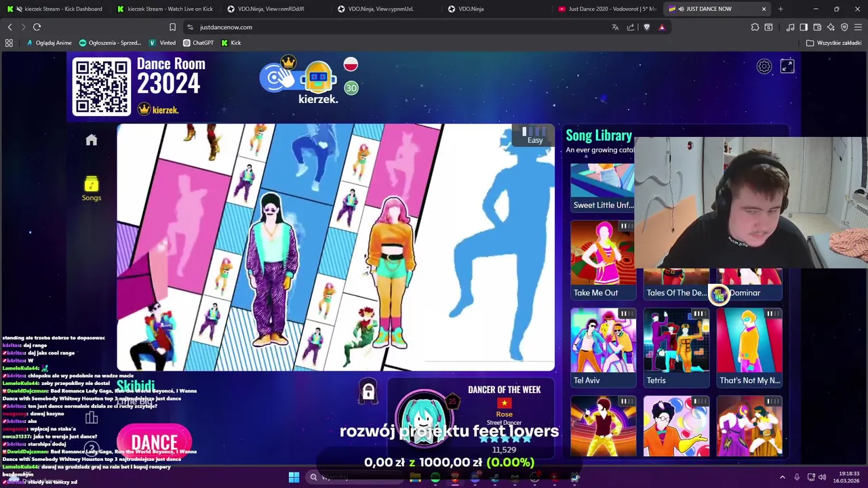The image size is (868, 488).
Task: Click the padlock icon below the preview
Action: [368, 392]
